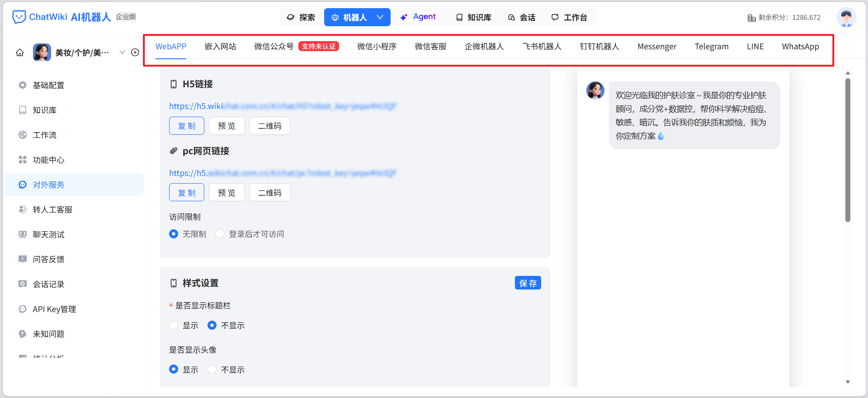Switch to the 飞书机器人 tab

pos(542,47)
